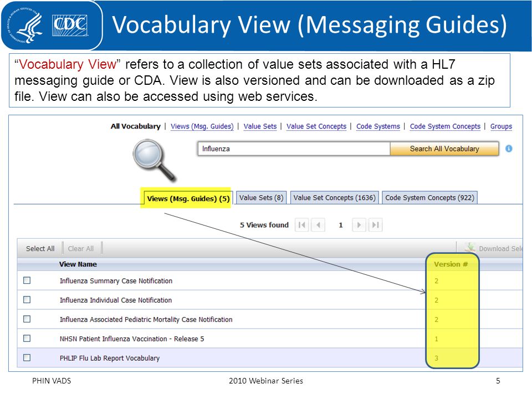Check NHSN Patient Influenza Vaccination box

coord(27,339)
